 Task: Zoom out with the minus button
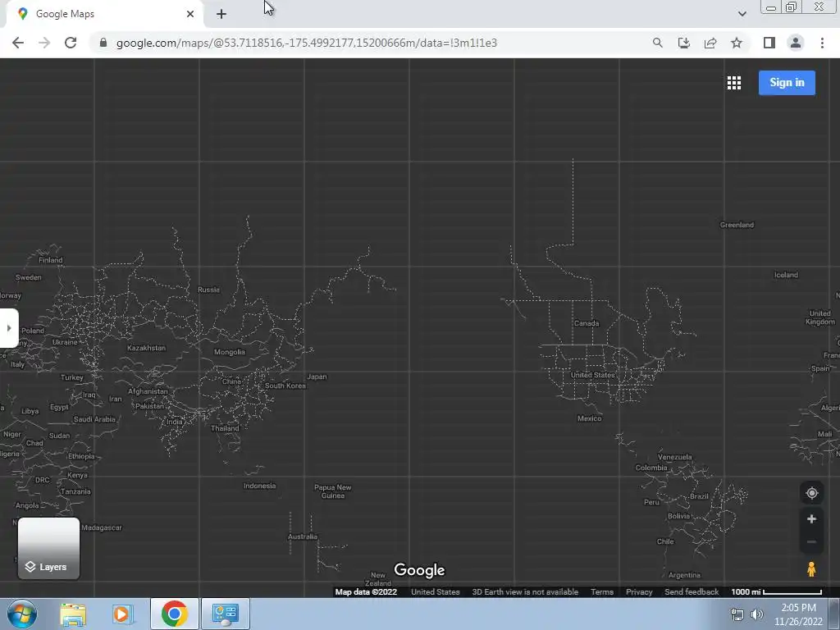click(x=811, y=541)
